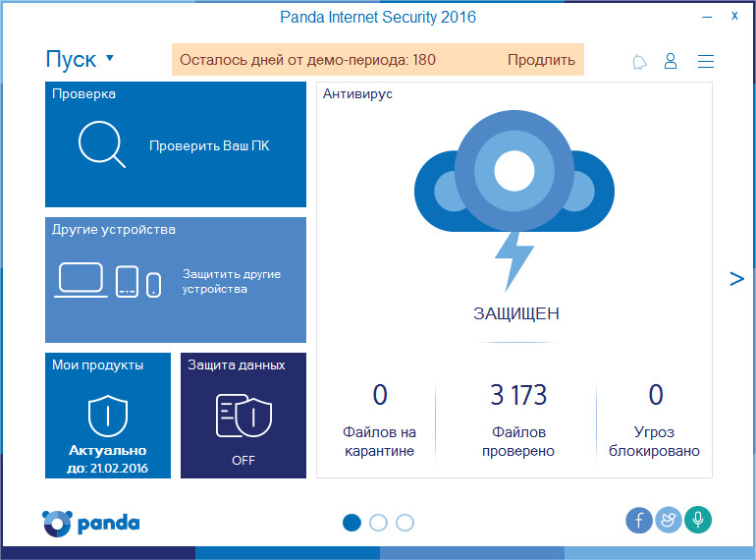
Task: Click the Продлить renew link
Action: pyautogui.click(x=541, y=60)
